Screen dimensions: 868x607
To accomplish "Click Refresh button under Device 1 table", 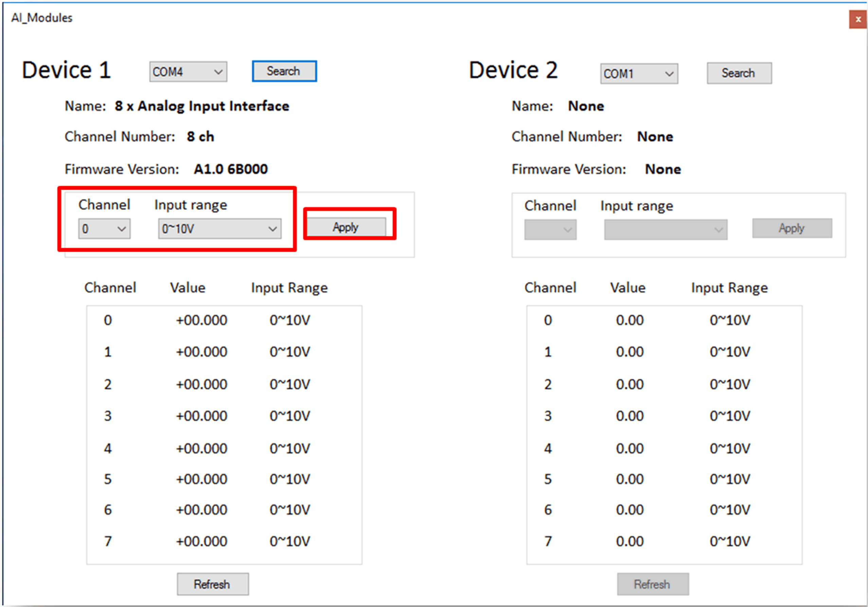I will tap(212, 584).
